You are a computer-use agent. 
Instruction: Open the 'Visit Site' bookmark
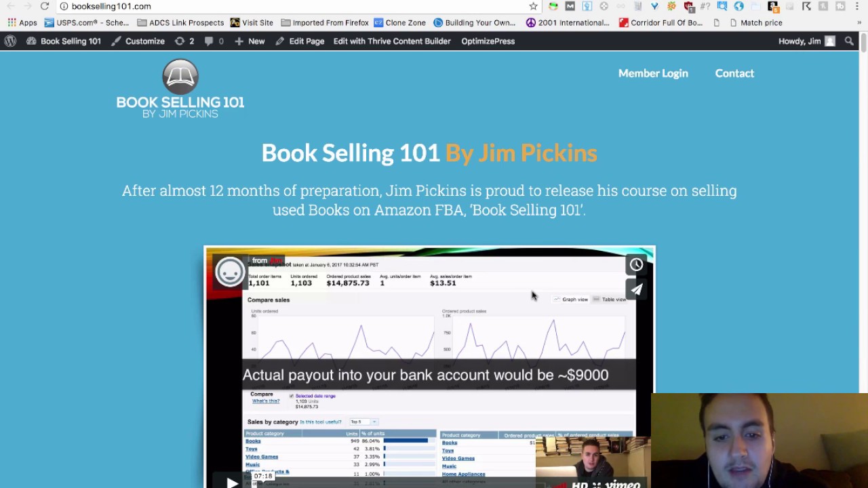252,22
